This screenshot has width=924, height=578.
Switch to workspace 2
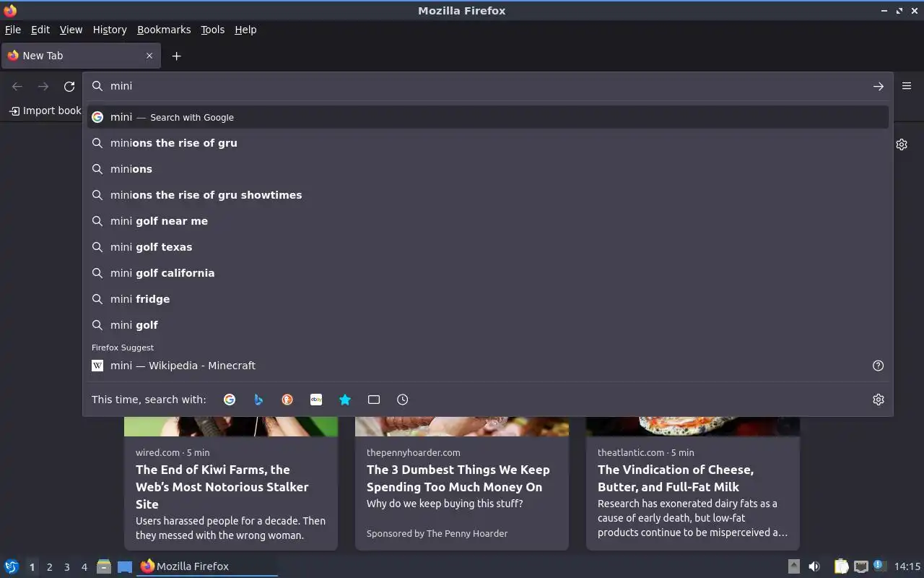(x=49, y=567)
